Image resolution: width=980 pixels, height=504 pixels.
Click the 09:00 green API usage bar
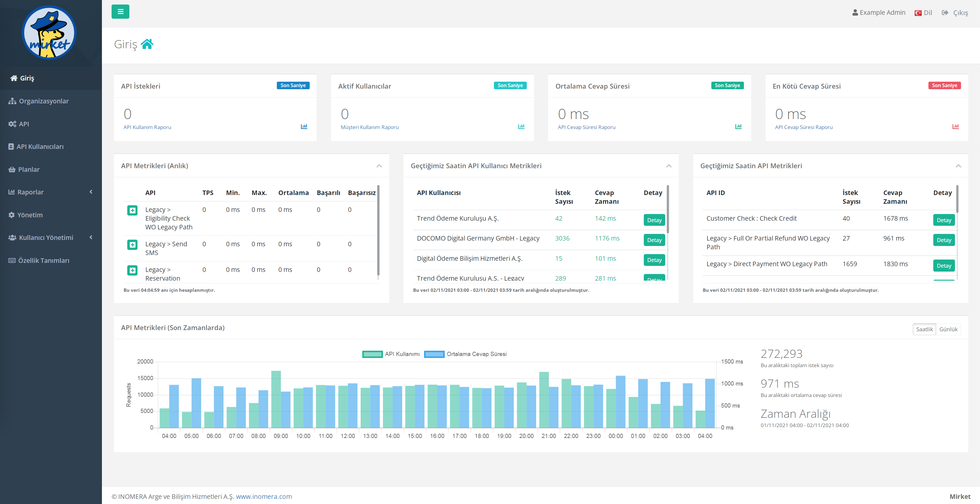coord(276,399)
